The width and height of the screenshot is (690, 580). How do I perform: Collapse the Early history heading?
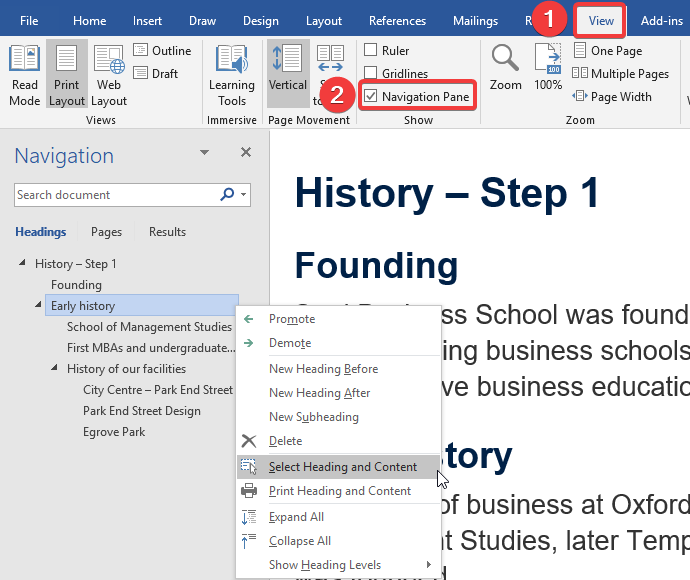[x=38, y=305]
